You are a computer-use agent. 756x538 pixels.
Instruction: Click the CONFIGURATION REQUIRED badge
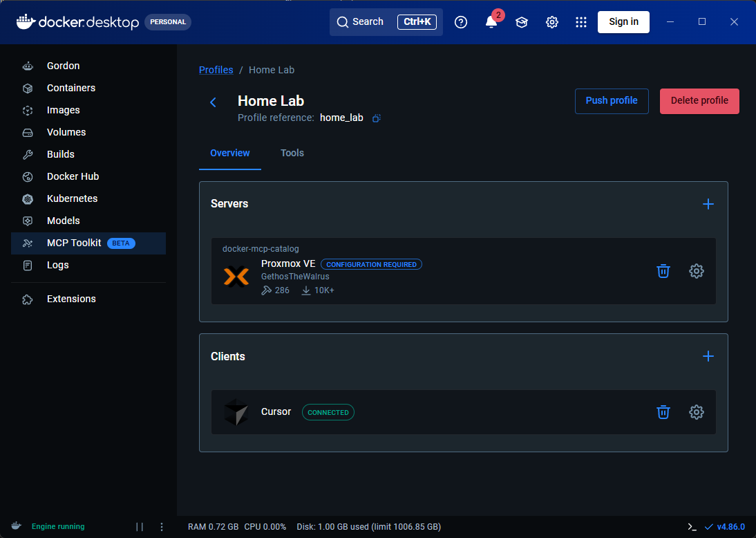click(x=371, y=264)
